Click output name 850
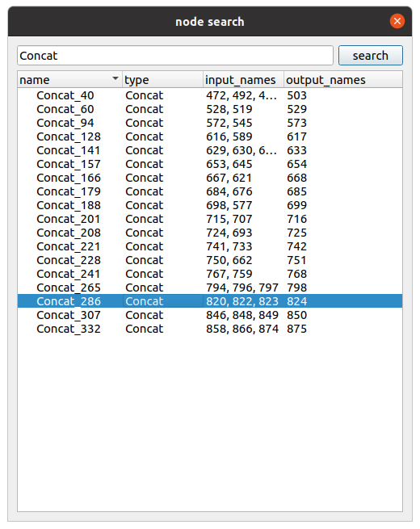This screenshot has width=420, height=529. [x=297, y=315]
